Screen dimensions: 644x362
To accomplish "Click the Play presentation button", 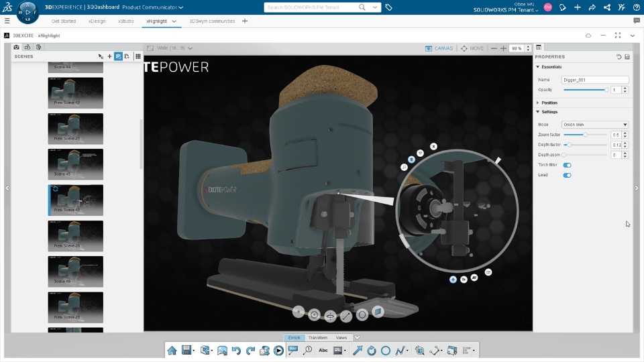I will click(278, 350).
